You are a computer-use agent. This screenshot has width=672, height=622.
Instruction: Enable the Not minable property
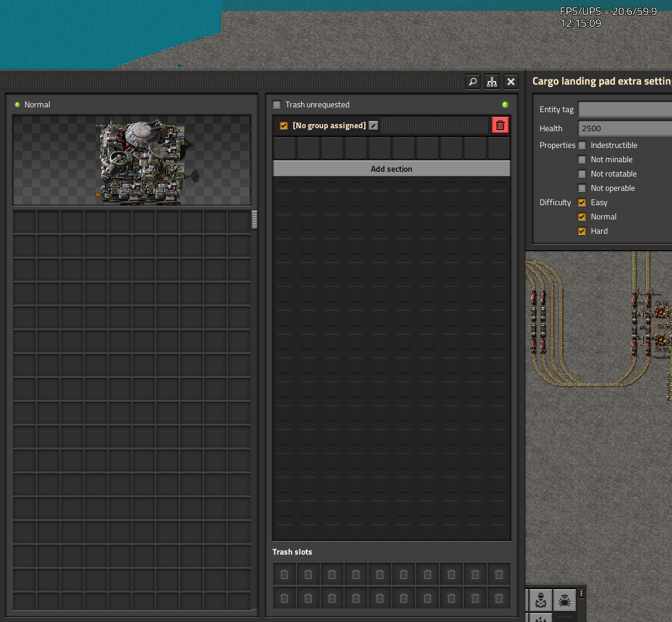coord(583,160)
